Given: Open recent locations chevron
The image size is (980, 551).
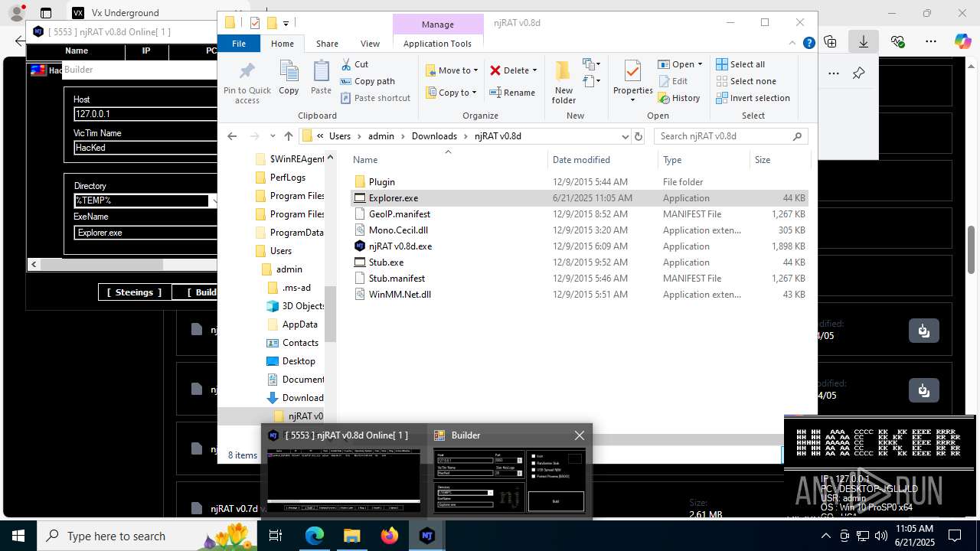Looking at the screenshot, I should (273, 136).
